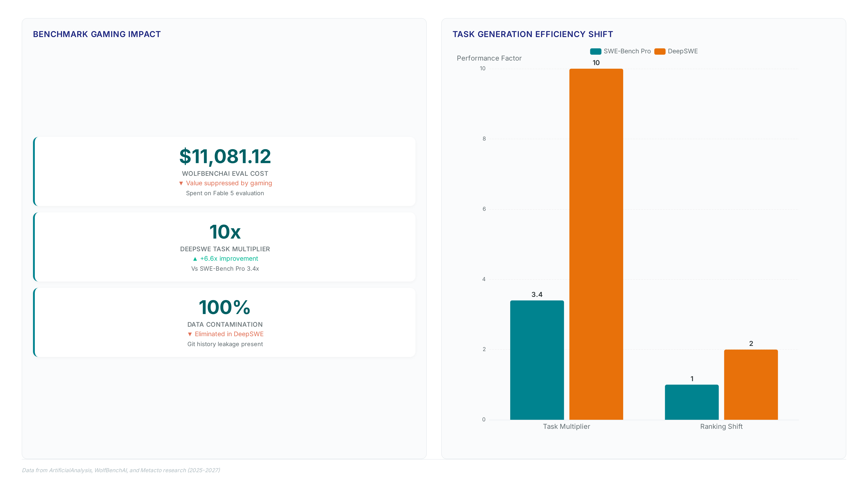868x488 pixels.
Task: Click the '+6.6x improvement' text
Action: coord(229,259)
